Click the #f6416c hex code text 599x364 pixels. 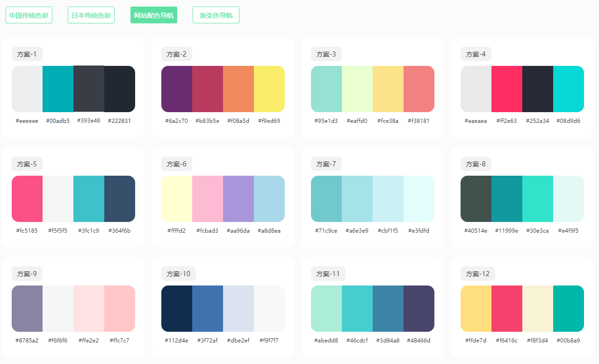point(507,341)
